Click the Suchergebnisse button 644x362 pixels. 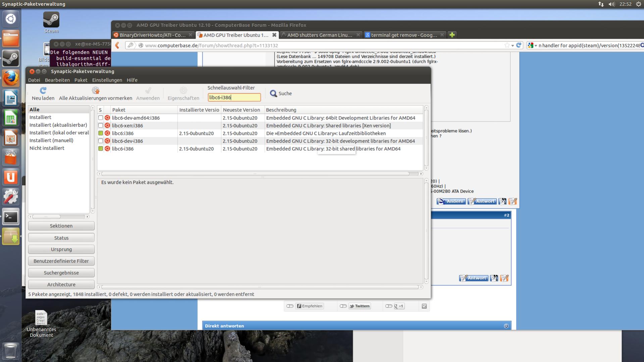61,273
